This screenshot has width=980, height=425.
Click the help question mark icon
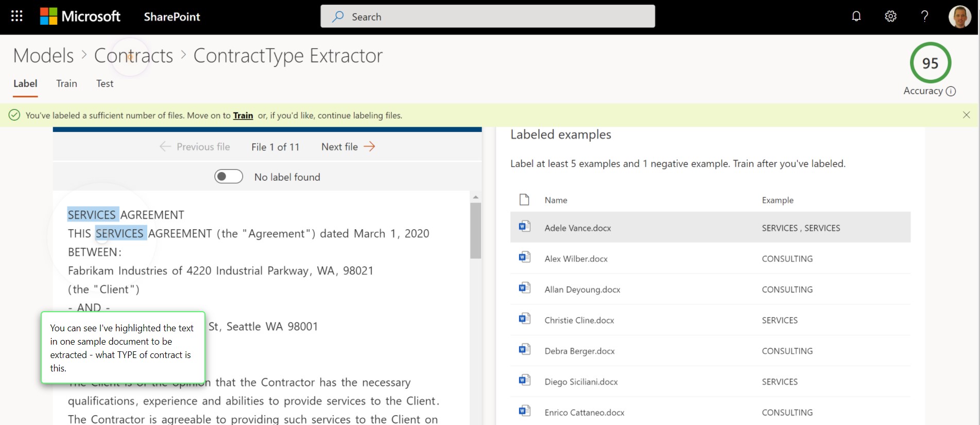pyautogui.click(x=924, y=16)
